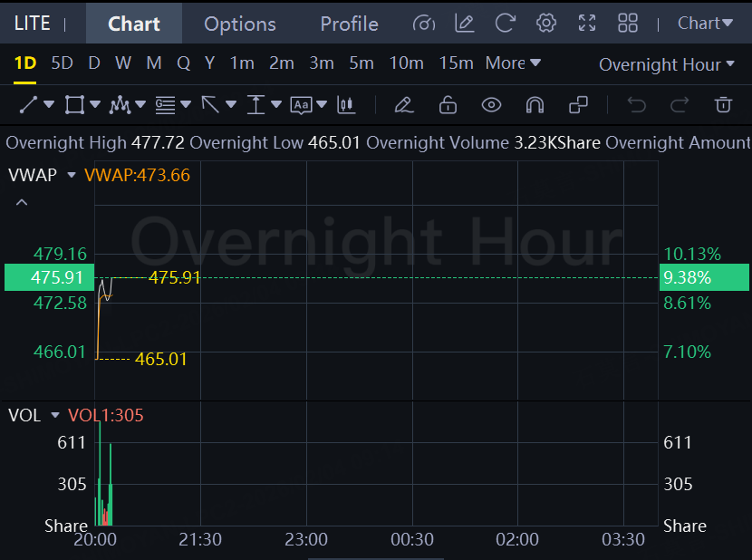Open the grid layout icon
Image resolution: width=752 pixels, height=560 pixels.
click(x=627, y=23)
